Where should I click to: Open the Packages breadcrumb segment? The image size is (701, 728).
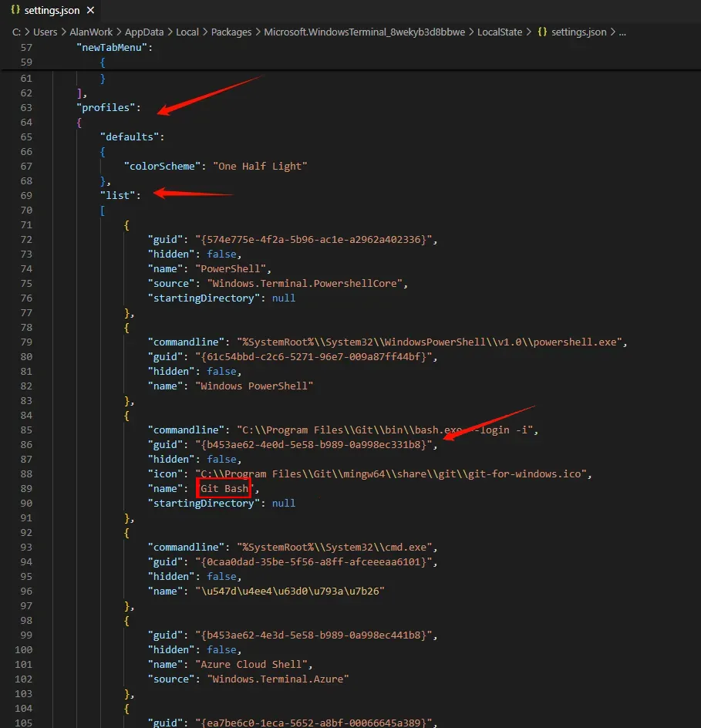pyautogui.click(x=231, y=32)
